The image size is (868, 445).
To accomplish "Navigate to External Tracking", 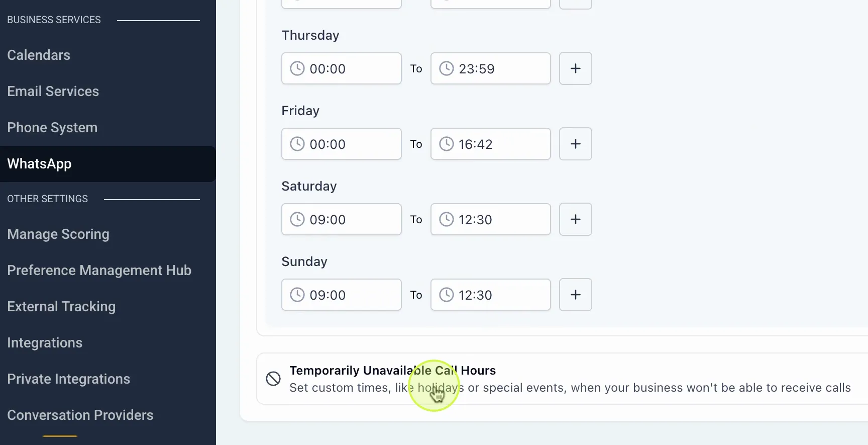I will pos(61,306).
